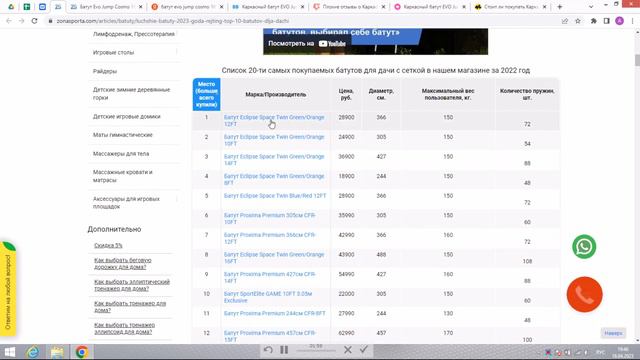Close the 'Полные отзывы о Карка' tab
Image resolution: width=640 pixels, height=360 pixels.
(x=383, y=7)
